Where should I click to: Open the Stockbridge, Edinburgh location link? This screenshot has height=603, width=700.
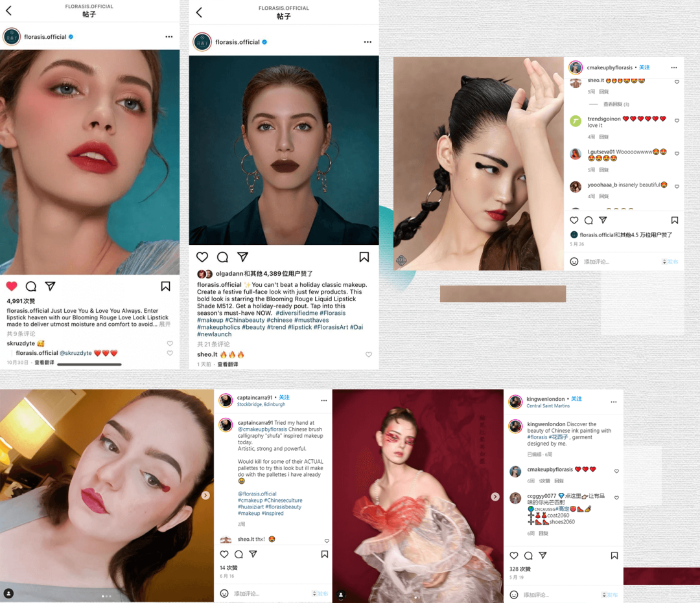[x=261, y=405]
